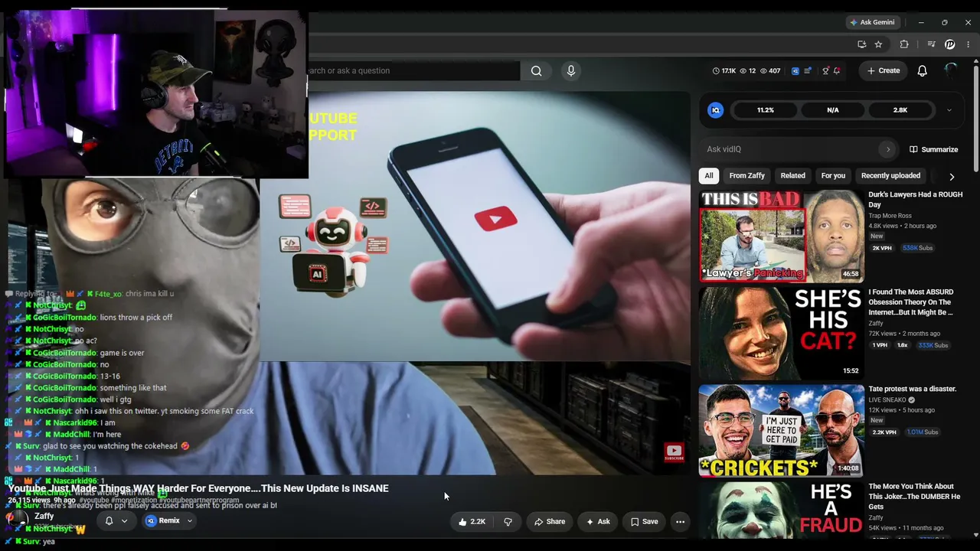Click the YouTube search magnifier button
The width and height of the screenshot is (980, 551).
point(536,70)
